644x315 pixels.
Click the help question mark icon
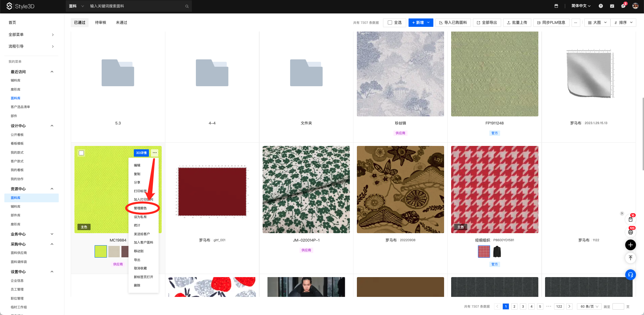pos(601,6)
